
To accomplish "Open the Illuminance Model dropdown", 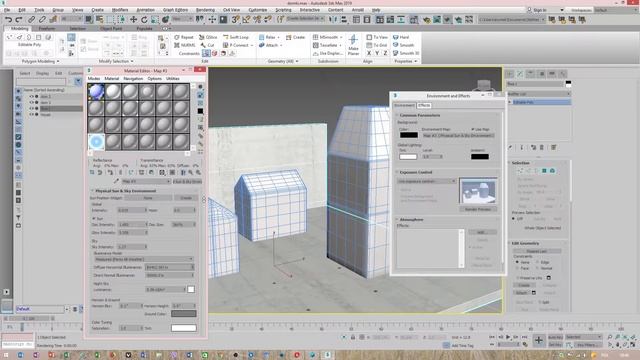I will tap(144, 259).
